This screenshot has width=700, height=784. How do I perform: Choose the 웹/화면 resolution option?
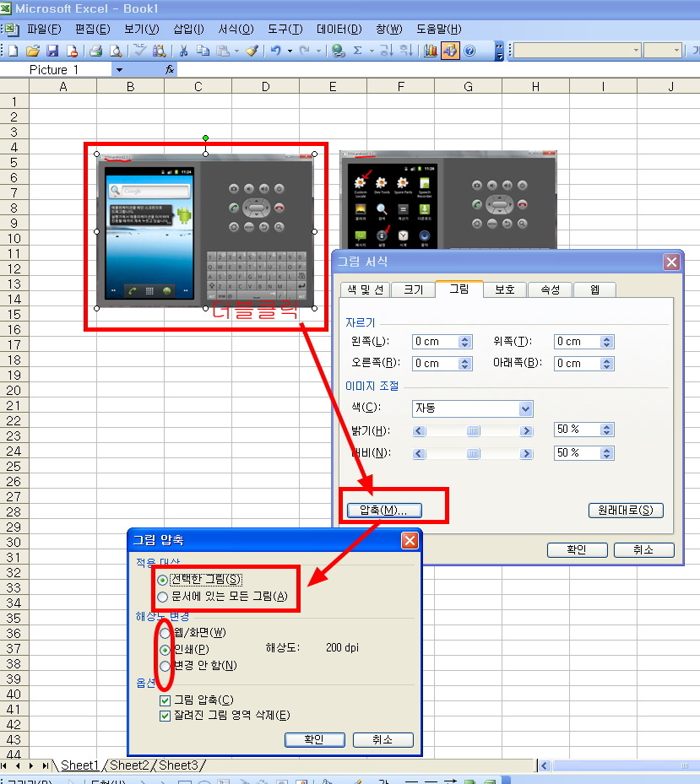coord(163,632)
